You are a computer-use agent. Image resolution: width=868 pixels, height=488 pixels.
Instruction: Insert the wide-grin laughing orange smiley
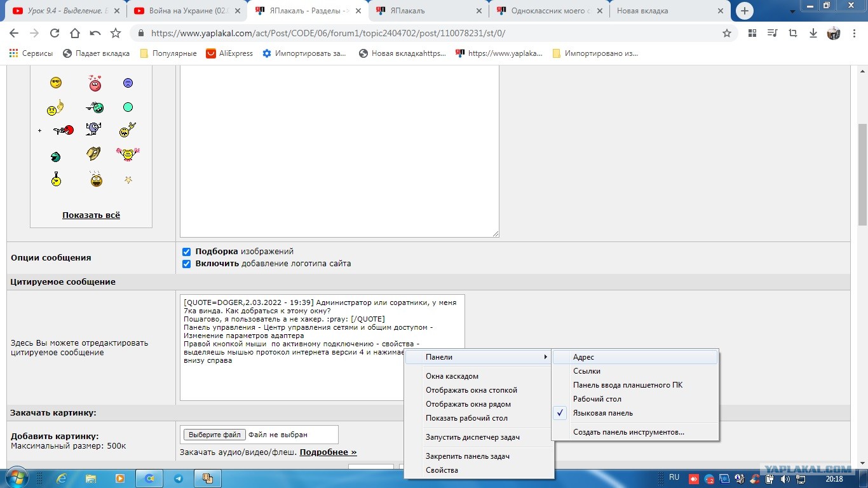96,179
